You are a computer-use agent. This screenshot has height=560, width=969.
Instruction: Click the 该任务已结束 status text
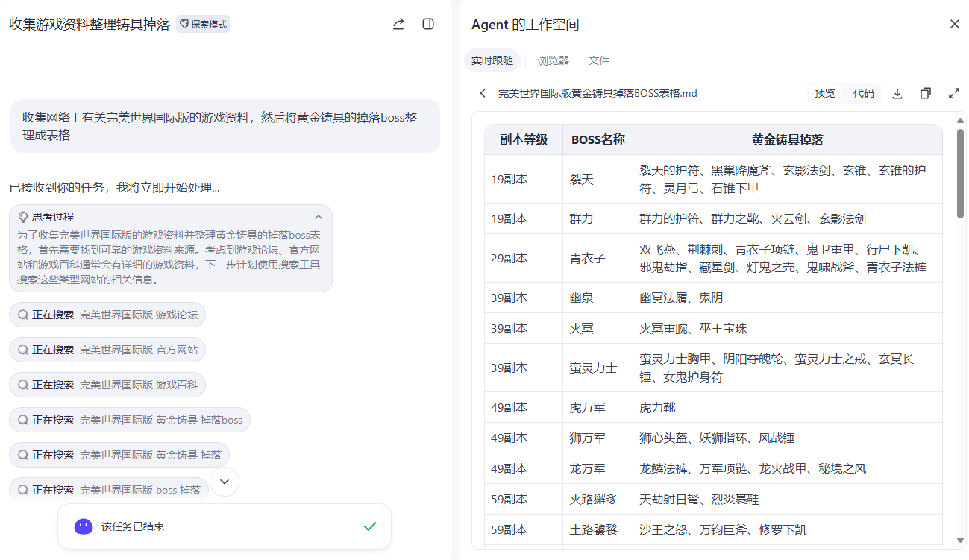(133, 526)
